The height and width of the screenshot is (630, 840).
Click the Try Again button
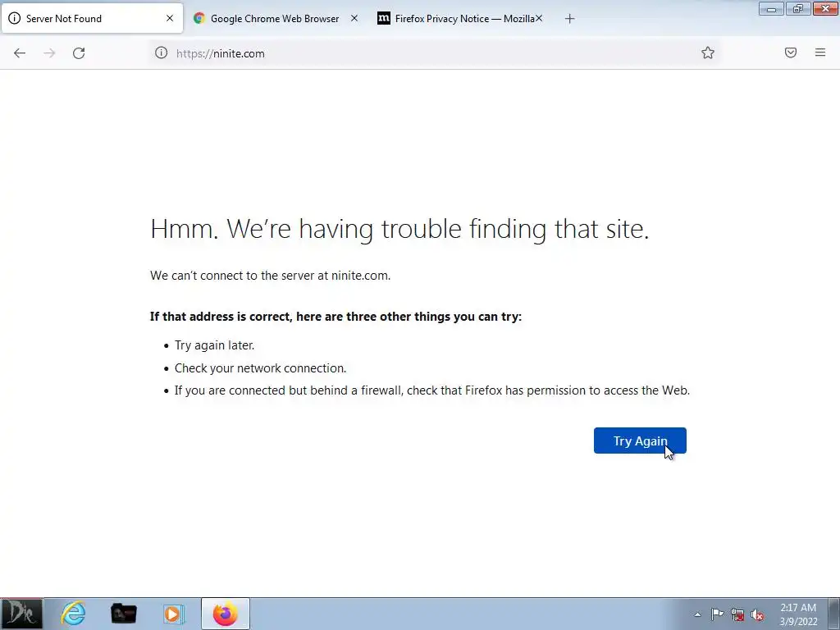pos(640,441)
